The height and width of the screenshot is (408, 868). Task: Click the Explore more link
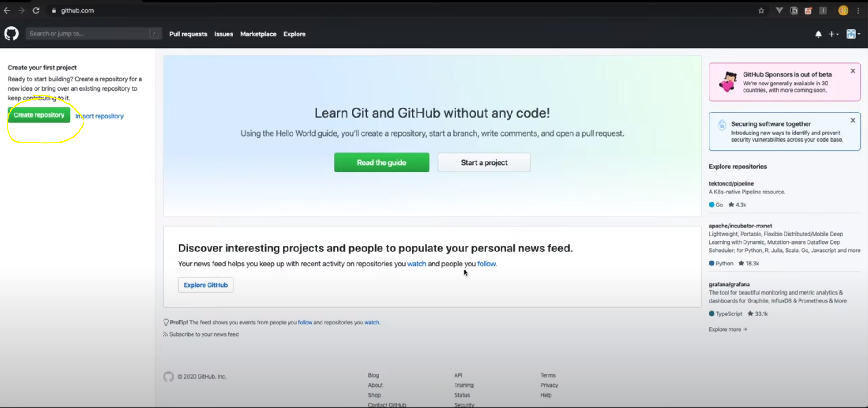pos(728,329)
